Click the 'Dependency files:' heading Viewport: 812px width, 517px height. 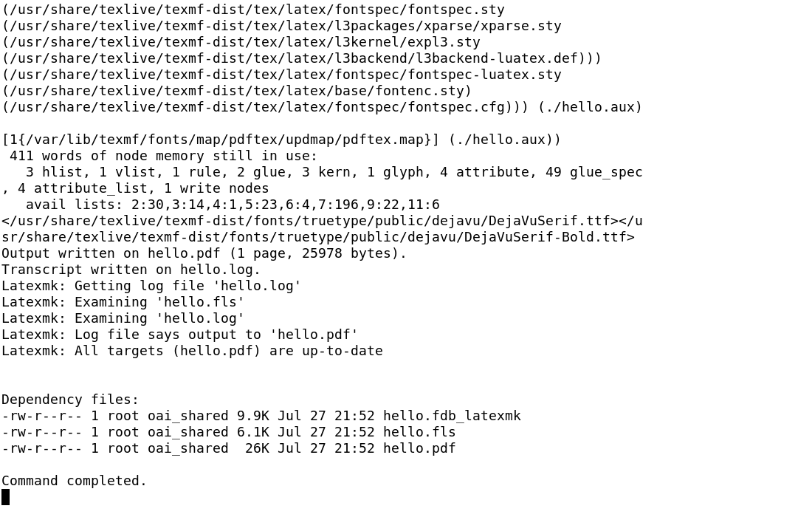coord(70,400)
